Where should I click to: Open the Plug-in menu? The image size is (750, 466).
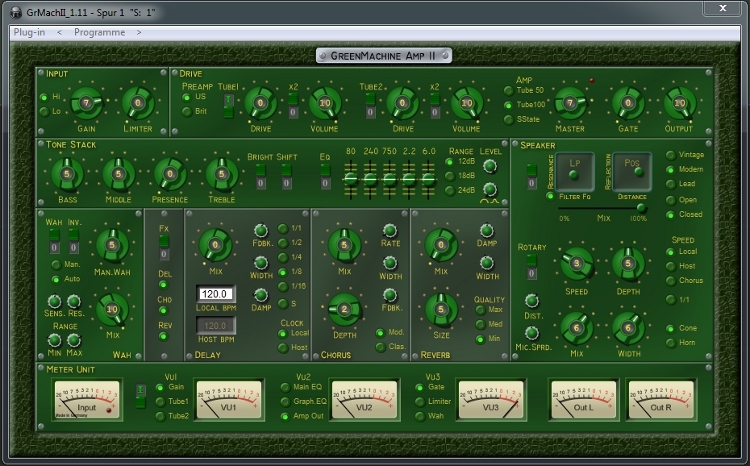(x=29, y=32)
